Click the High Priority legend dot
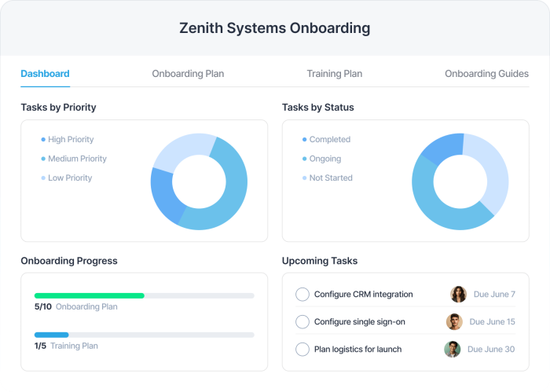550x392 pixels. 42,140
